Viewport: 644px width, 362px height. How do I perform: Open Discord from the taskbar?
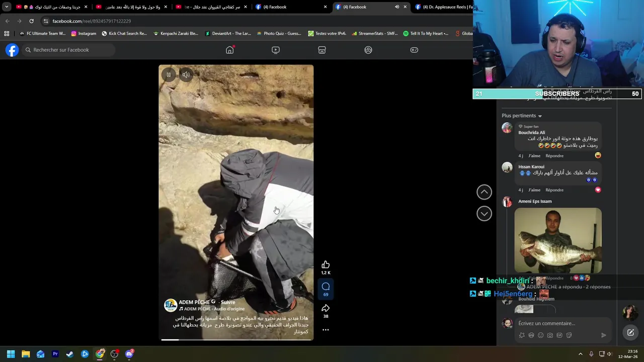point(129,354)
